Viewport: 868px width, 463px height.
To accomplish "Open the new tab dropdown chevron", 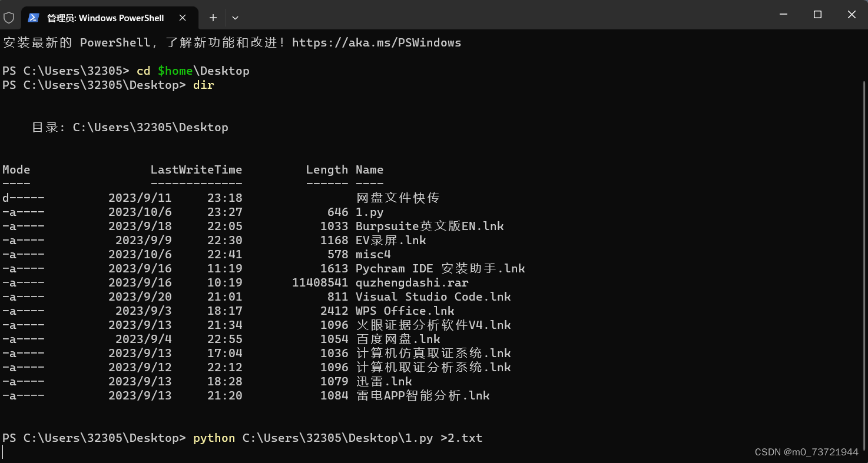I will click(x=234, y=18).
